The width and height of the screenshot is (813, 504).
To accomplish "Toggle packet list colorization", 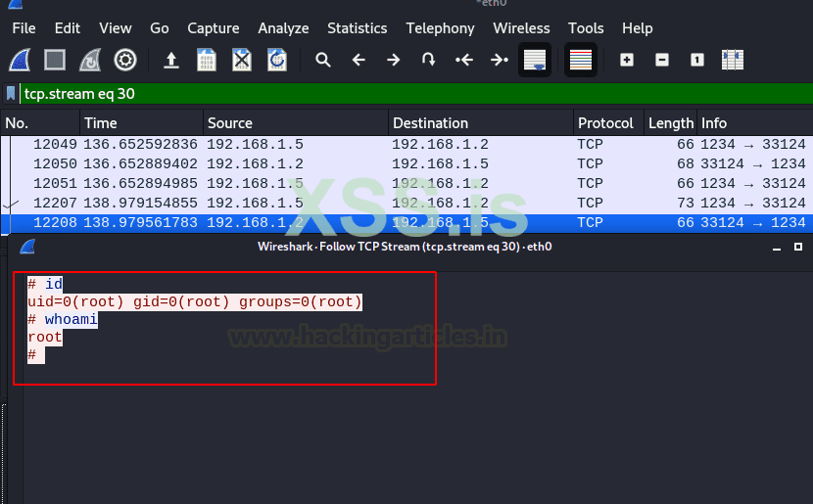I will coord(581,60).
